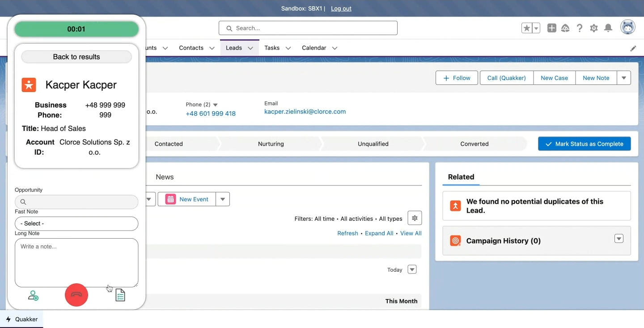Image resolution: width=644 pixels, height=328 pixels.
Task: Select the Unqualified status stage
Action: [373, 144]
